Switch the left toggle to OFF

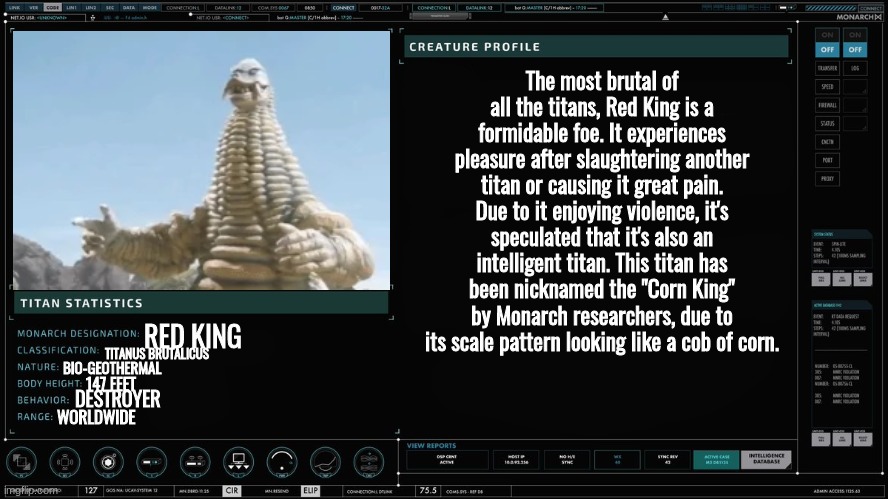coord(827,50)
